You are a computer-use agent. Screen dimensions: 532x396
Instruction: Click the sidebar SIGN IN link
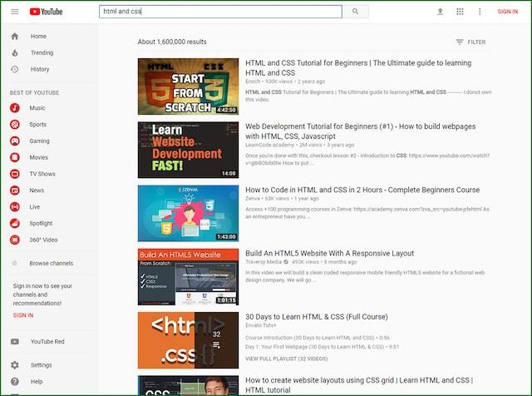23,315
